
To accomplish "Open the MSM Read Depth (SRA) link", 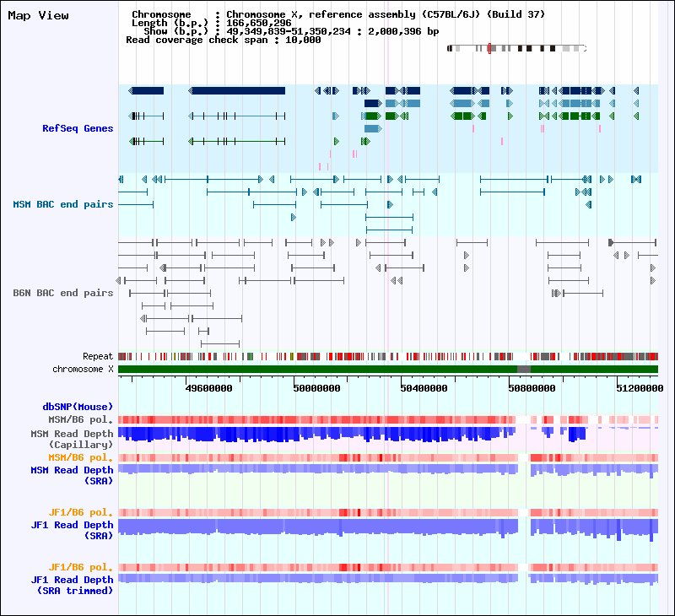I will point(72,475).
